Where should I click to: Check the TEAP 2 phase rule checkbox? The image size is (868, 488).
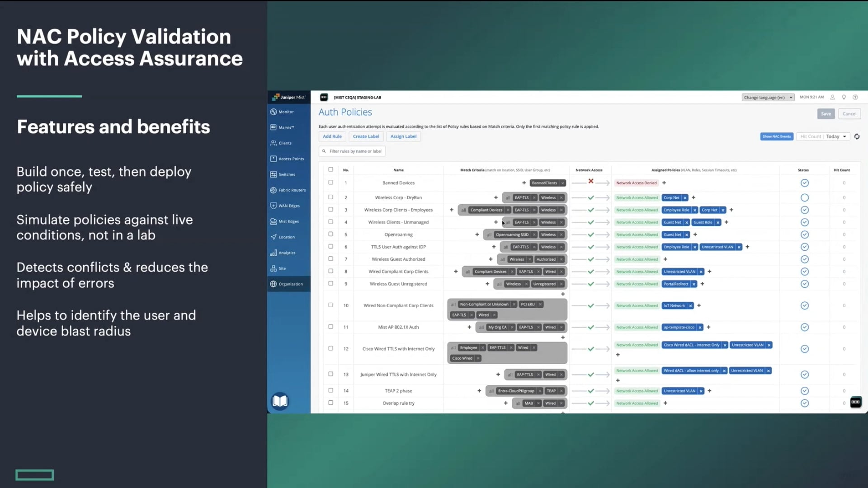click(x=330, y=390)
